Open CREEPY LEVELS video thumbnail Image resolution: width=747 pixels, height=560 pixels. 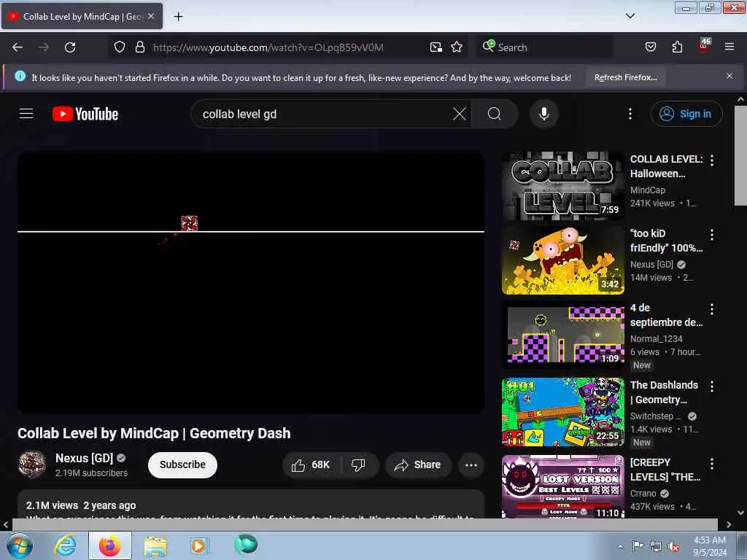click(x=562, y=486)
